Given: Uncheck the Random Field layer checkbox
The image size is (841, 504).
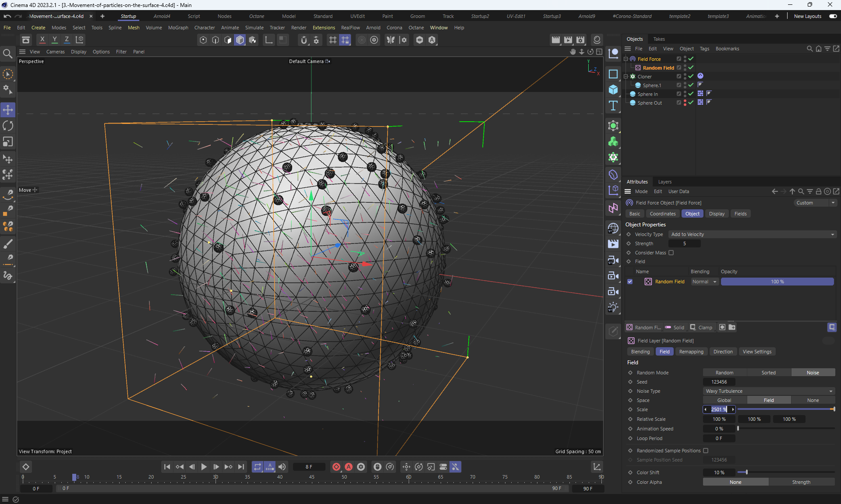Looking at the screenshot, I should tap(630, 282).
